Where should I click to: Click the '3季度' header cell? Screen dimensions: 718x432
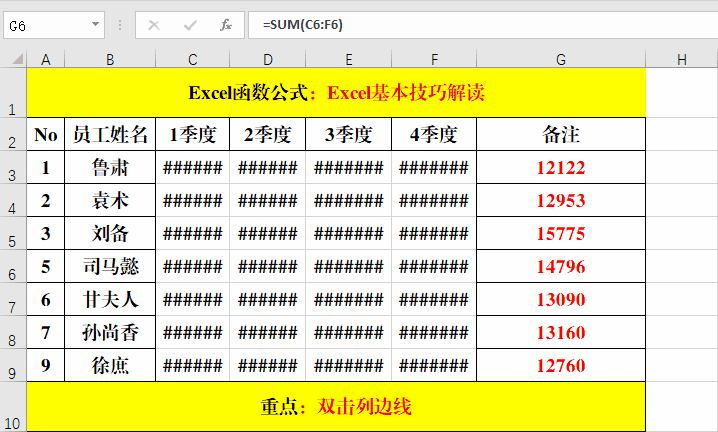click(x=348, y=134)
